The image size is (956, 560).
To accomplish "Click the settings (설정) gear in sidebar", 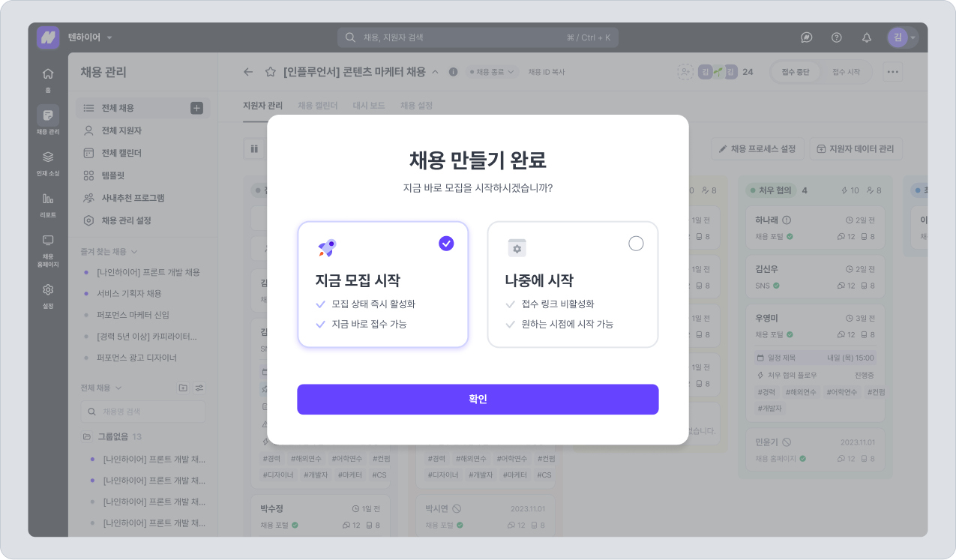I will (48, 290).
